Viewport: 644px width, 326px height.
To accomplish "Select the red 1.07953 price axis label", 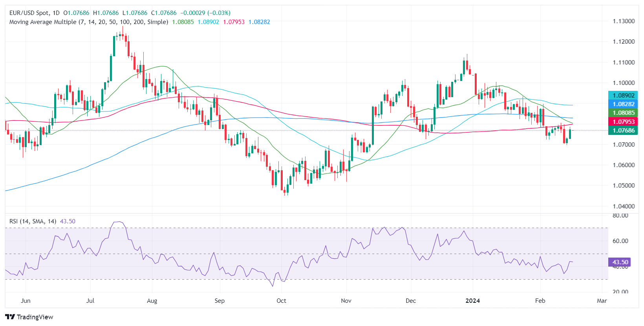I will click(623, 122).
